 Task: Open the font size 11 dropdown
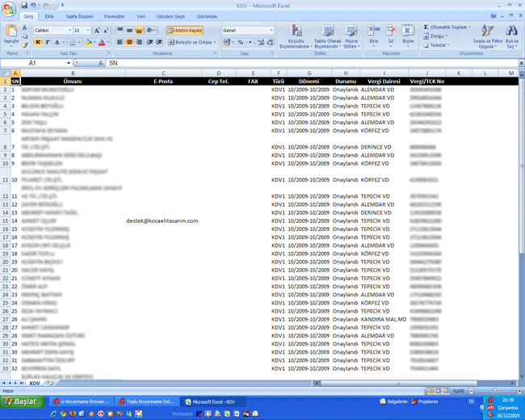(x=88, y=31)
